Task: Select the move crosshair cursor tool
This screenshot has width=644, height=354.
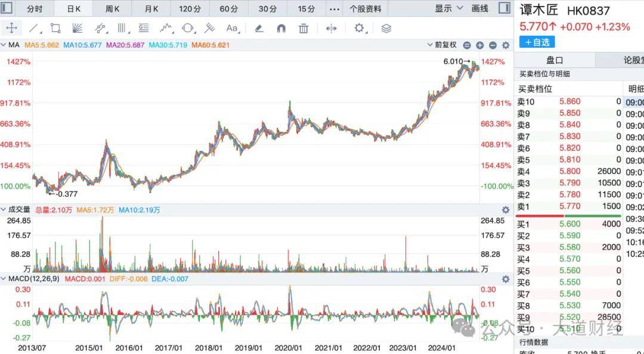Action: pos(11,28)
